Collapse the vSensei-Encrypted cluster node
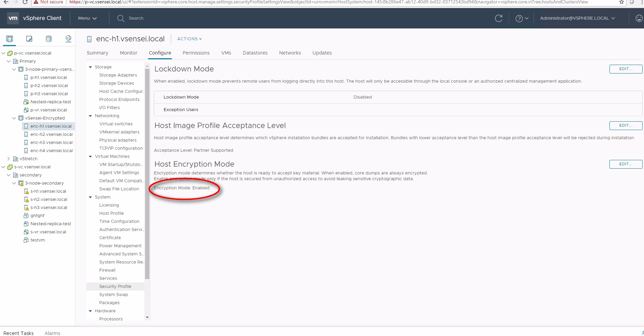Image resolution: width=644 pixels, height=336 pixels. point(14,118)
